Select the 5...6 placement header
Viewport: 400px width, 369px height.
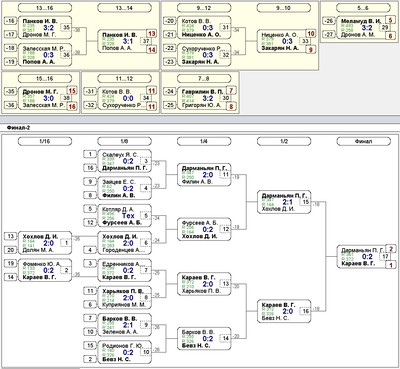[x=364, y=8]
